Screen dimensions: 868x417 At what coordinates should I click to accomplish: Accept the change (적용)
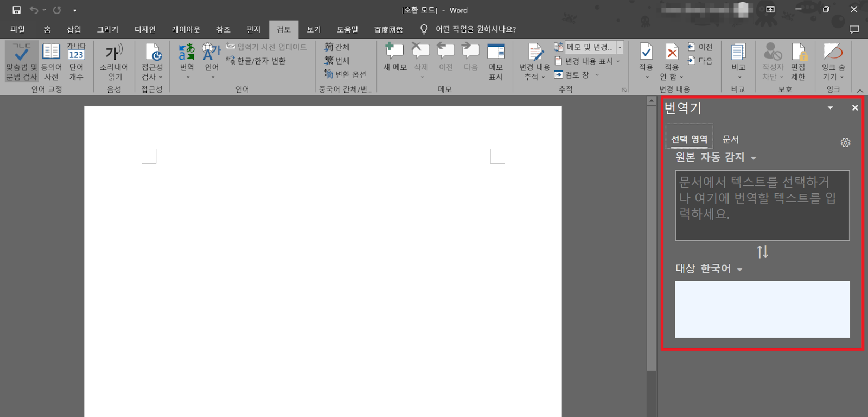tap(646, 61)
